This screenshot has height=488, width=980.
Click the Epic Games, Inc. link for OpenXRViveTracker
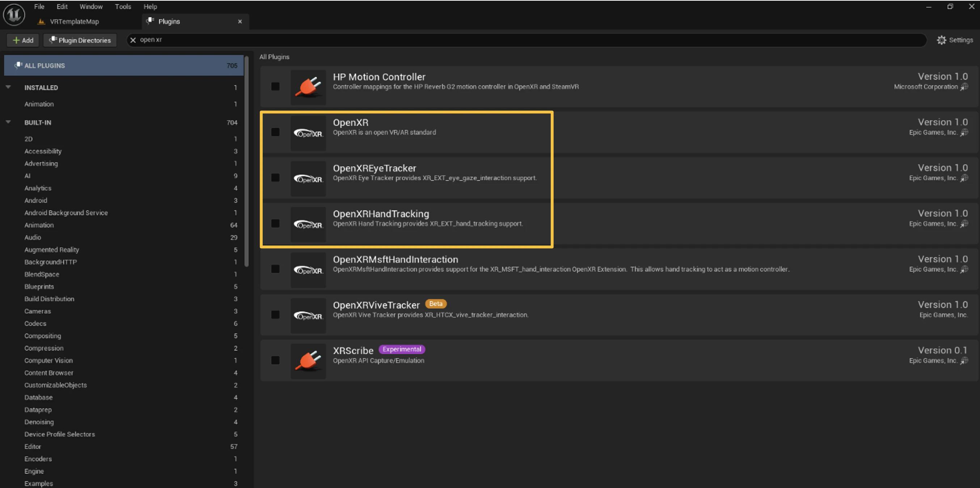[943, 315]
